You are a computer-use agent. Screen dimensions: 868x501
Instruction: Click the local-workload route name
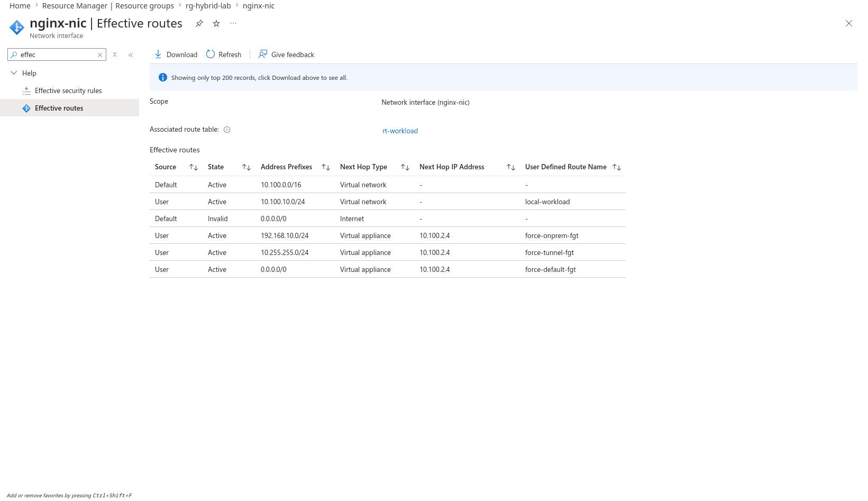[x=547, y=202]
